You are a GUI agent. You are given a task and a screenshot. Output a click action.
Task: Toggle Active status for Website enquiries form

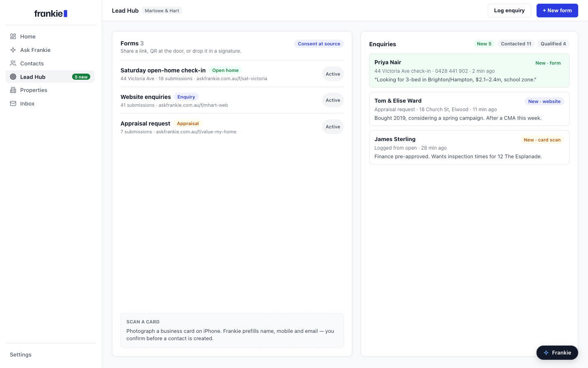[x=333, y=100]
